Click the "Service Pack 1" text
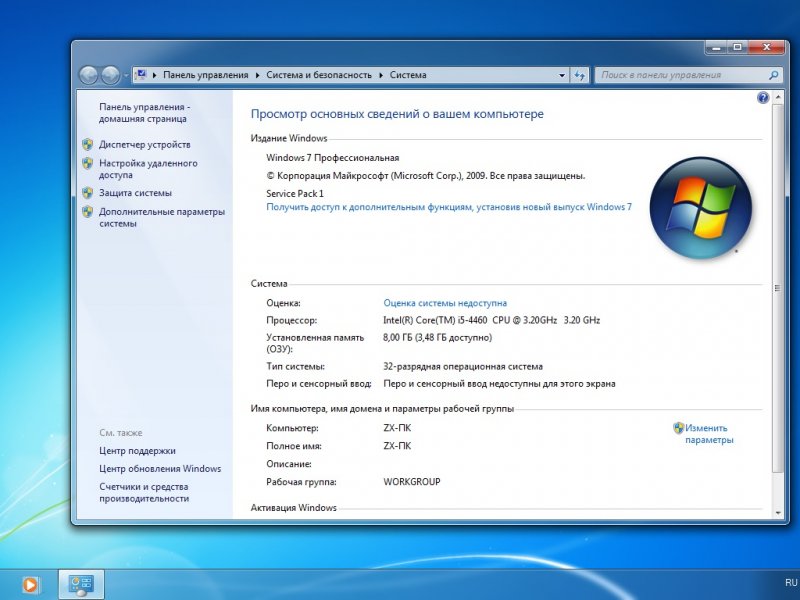Image resolution: width=800 pixels, height=600 pixels. point(295,193)
